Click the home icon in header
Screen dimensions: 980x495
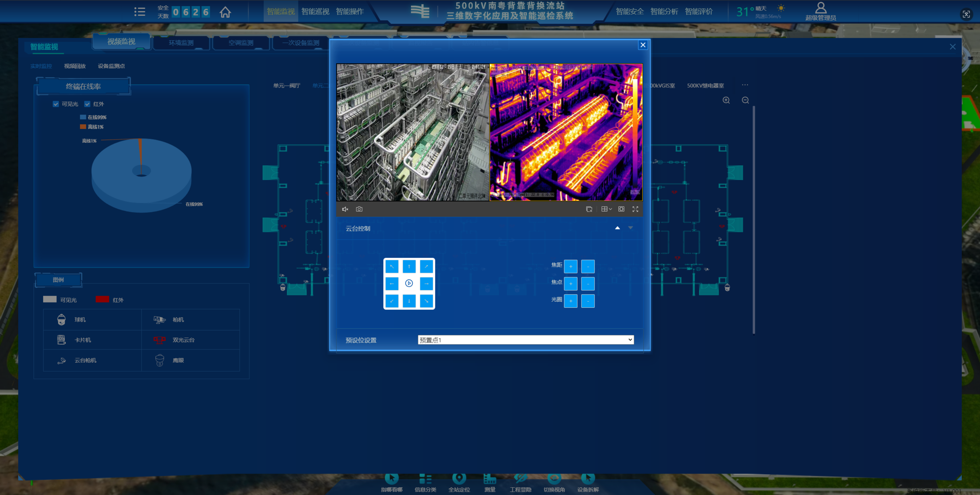(225, 12)
